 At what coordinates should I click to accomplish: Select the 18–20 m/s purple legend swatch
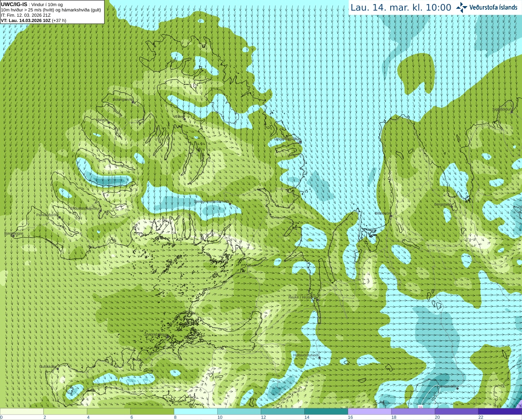413,411
